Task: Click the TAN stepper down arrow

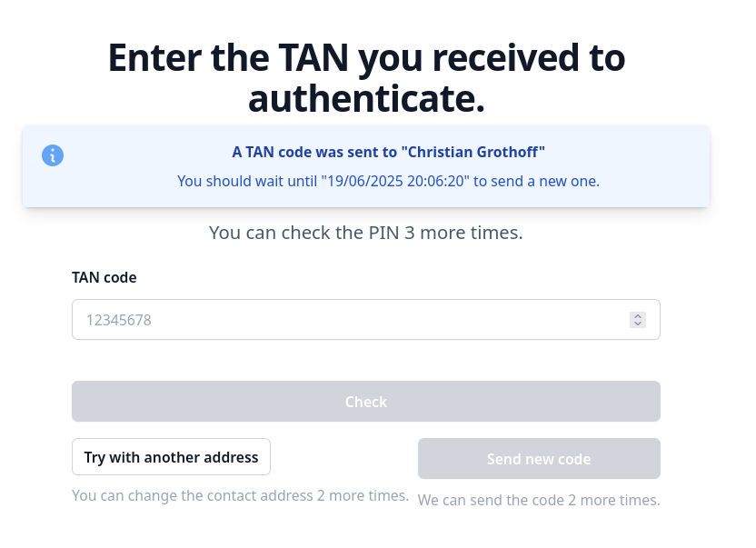Action: point(638,324)
